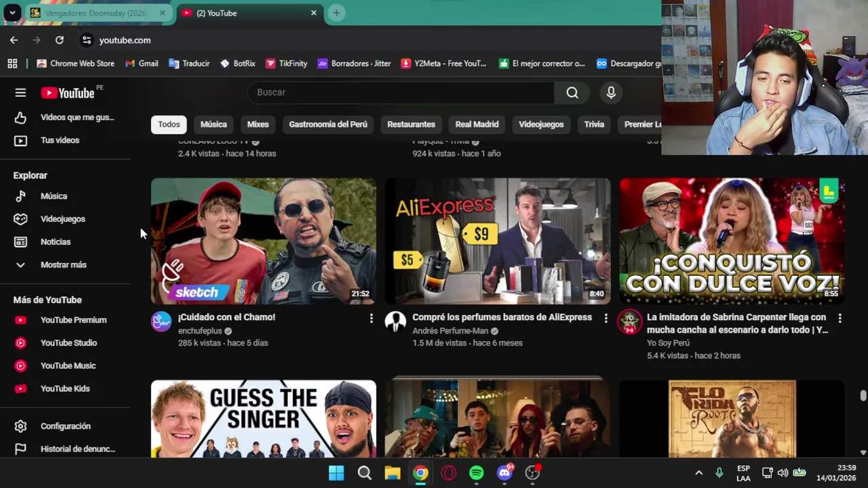Viewport: 868px width, 488px height.
Task: Open Noticias in the sidebar
Action: [x=55, y=242]
